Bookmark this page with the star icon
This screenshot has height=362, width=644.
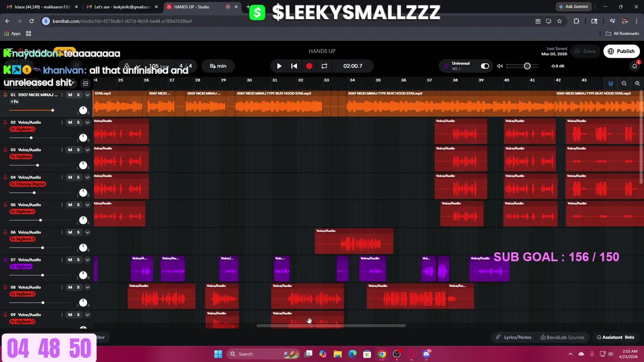(x=559, y=21)
